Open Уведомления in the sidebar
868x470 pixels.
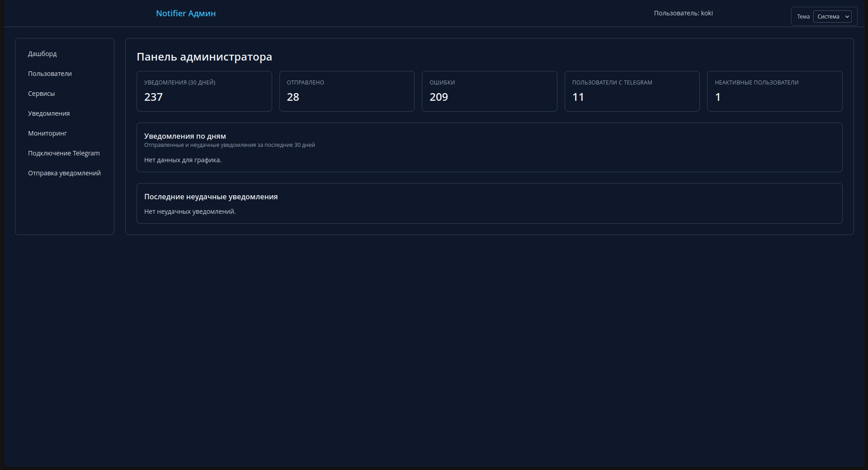coord(49,113)
